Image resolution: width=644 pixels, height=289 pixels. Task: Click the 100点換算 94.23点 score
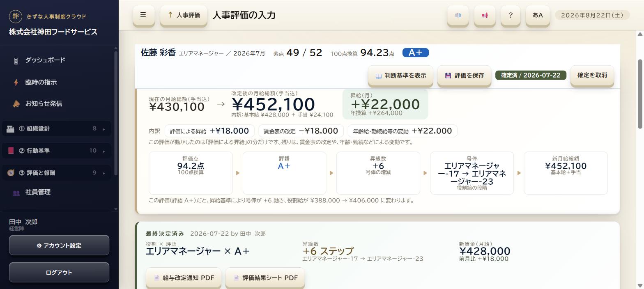pyautogui.click(x=362, y=53)
